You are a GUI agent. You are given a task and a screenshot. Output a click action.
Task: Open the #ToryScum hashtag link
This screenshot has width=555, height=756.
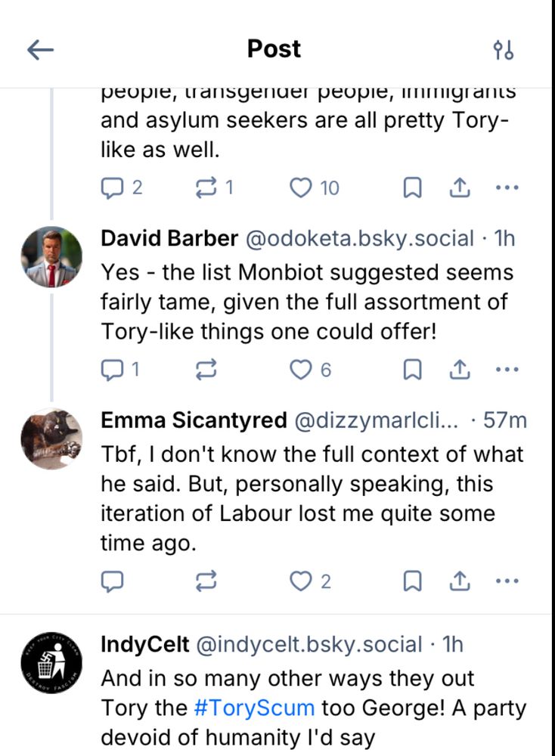click(253, 708)
